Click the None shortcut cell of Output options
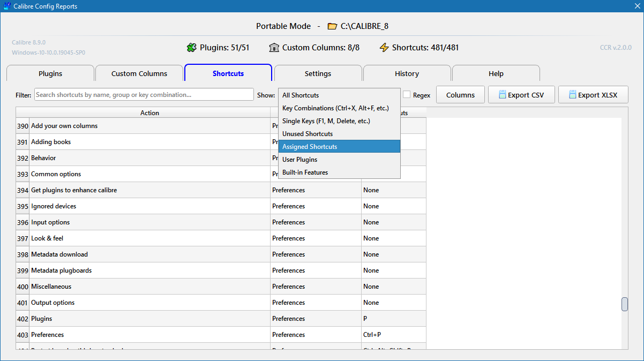Screen dimensions: 644x361 click(x=394, y=303)
